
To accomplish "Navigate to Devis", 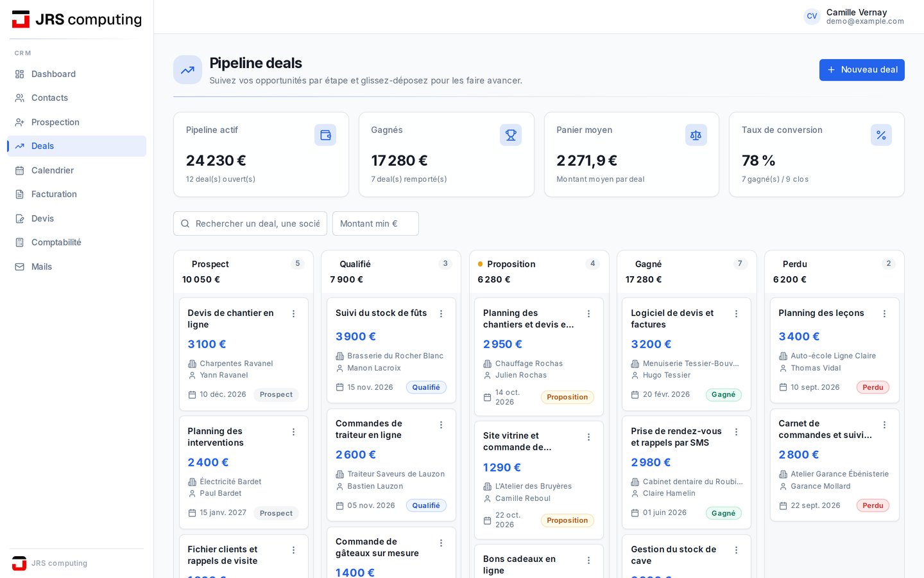I will point(76,218).
